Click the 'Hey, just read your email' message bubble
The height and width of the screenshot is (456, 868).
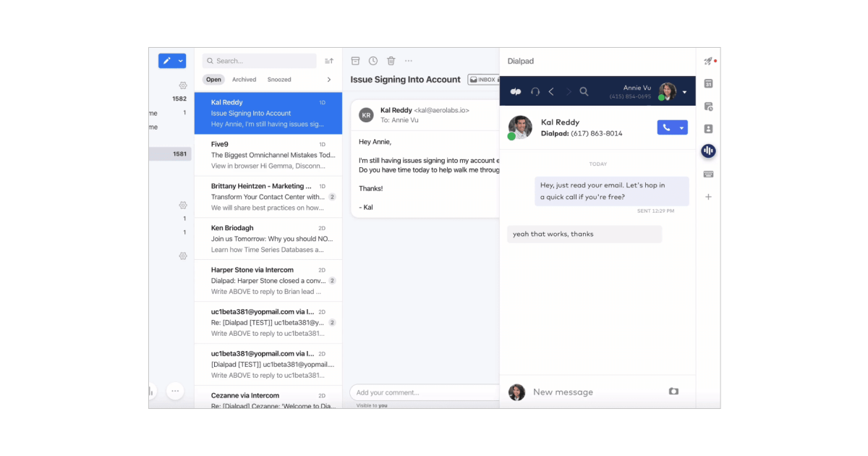(x=612, y=191)
